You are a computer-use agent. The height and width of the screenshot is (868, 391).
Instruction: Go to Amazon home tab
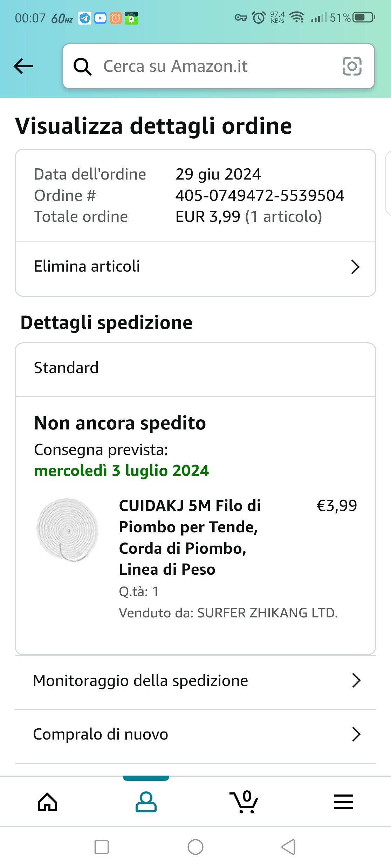[47, 802]
